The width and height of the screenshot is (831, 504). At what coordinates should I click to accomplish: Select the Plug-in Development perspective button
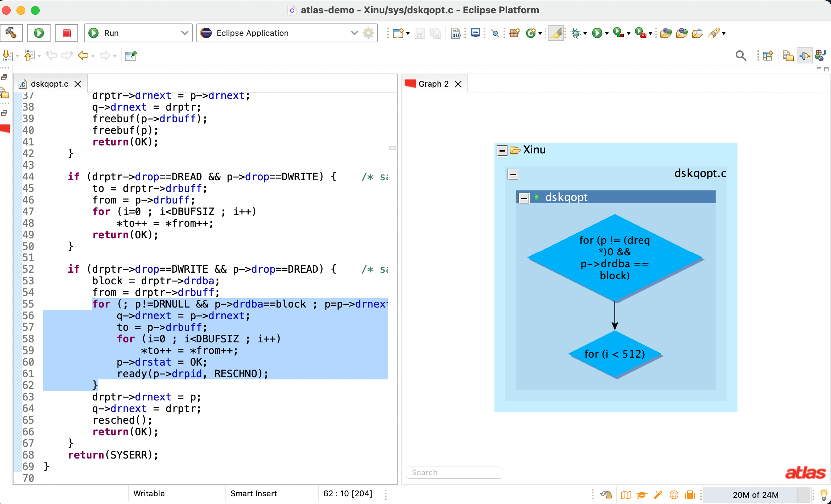coord(805,56)
